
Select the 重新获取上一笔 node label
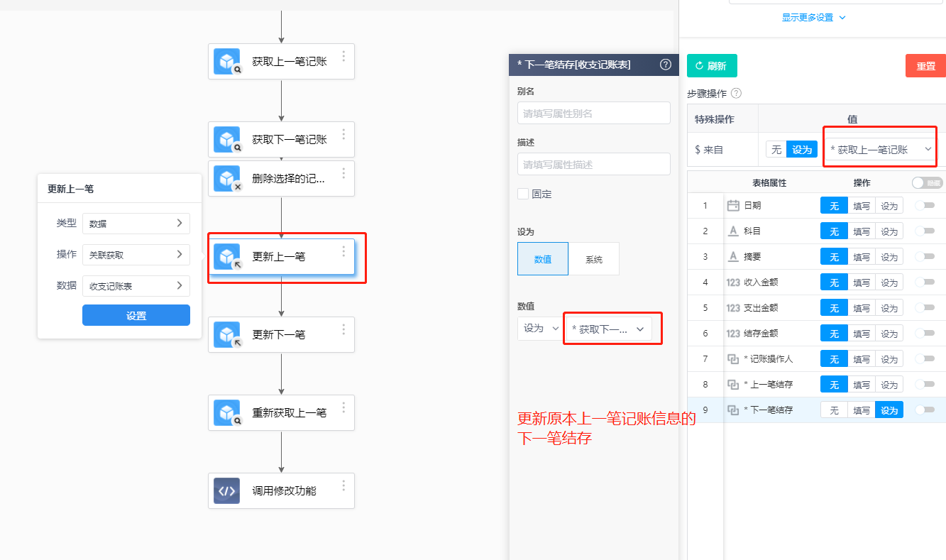290,413
